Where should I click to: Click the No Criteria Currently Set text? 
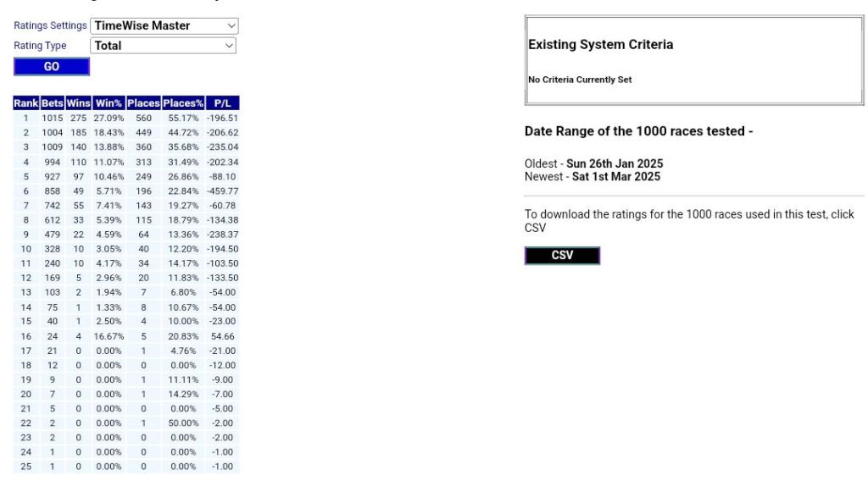point(580,80)
